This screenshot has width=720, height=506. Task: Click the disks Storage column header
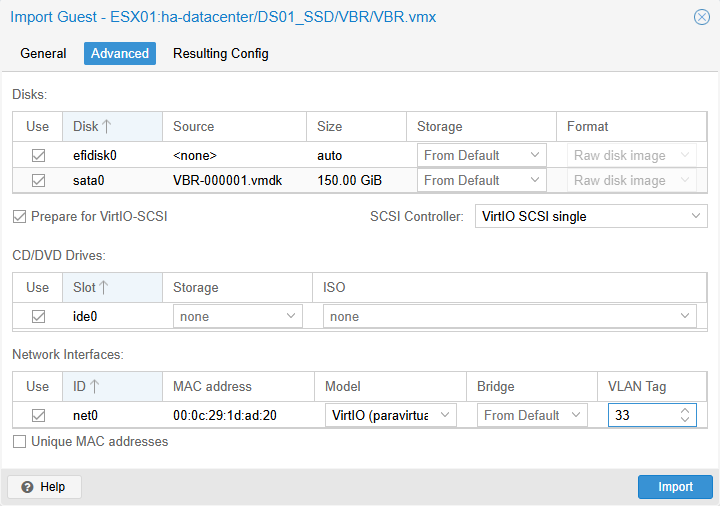[x=482, y=126]
